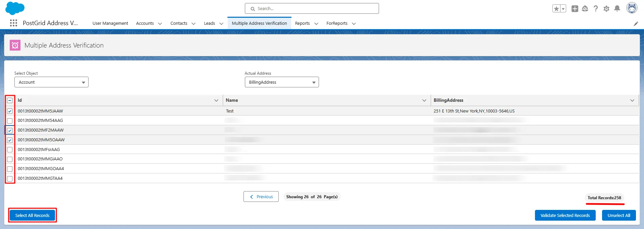Check the row 0013t00002tMM54AAG checkbox
The image size is (644, 229).
point(10,121)
